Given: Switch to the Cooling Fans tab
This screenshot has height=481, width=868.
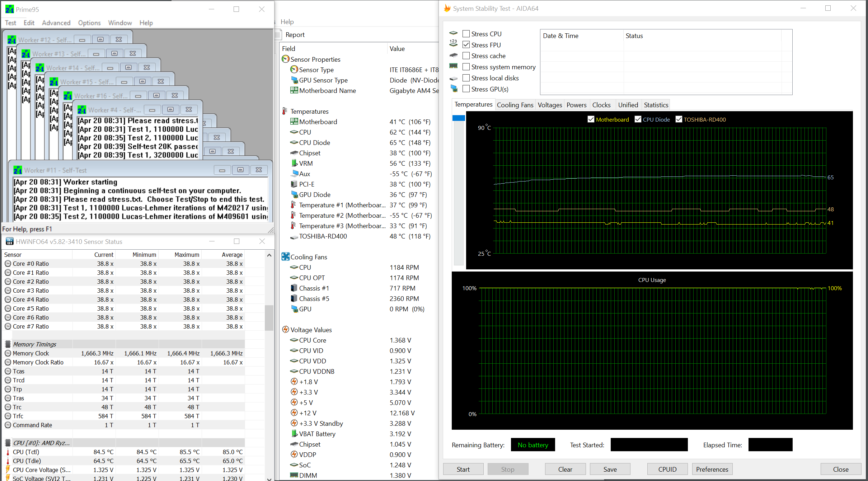Looking at the screenshot, I should tap(515, 105).
